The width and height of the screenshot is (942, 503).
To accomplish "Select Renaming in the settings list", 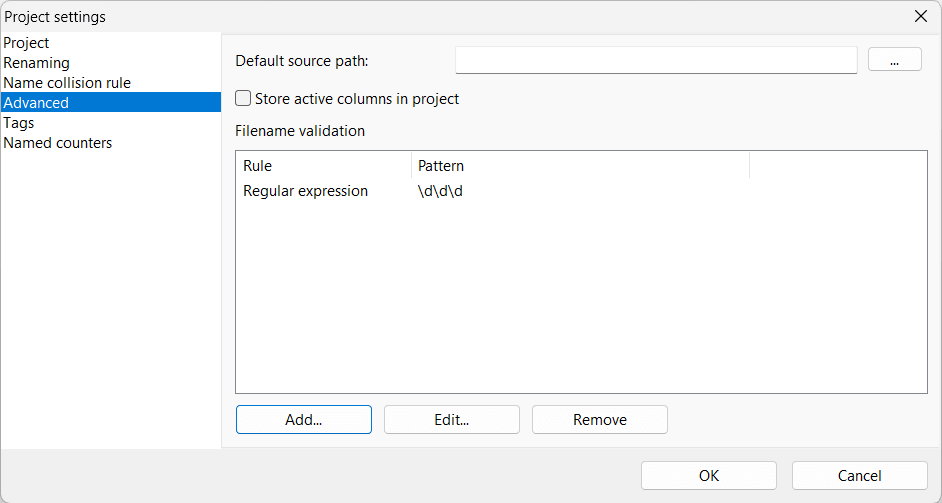I will pyautogui.click(x=111, y=62).
